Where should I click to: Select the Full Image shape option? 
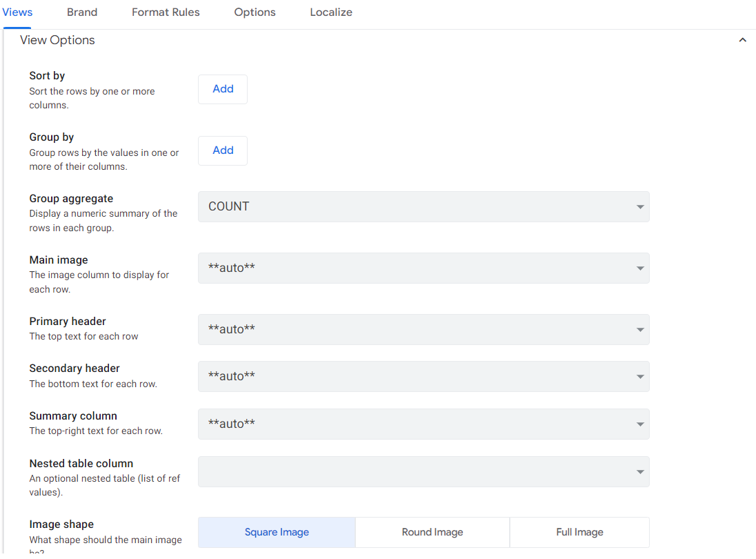(x=579, y=532)
